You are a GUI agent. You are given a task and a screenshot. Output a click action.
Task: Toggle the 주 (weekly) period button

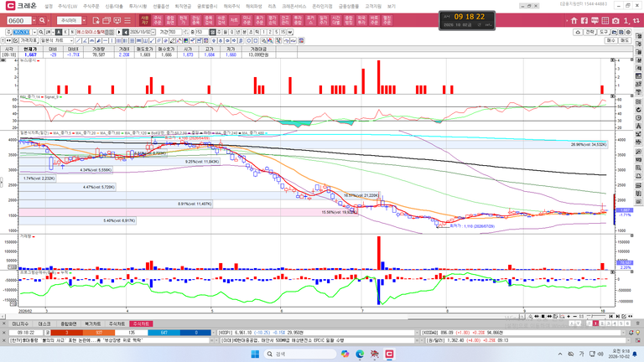(219, 32)
